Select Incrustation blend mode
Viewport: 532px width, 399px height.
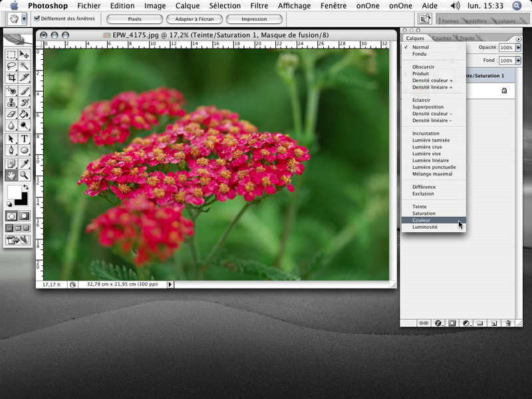(434, 134)
